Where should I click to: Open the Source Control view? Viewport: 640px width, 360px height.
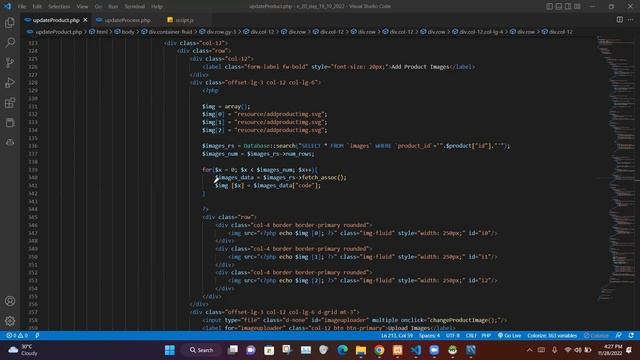point(10,62)
